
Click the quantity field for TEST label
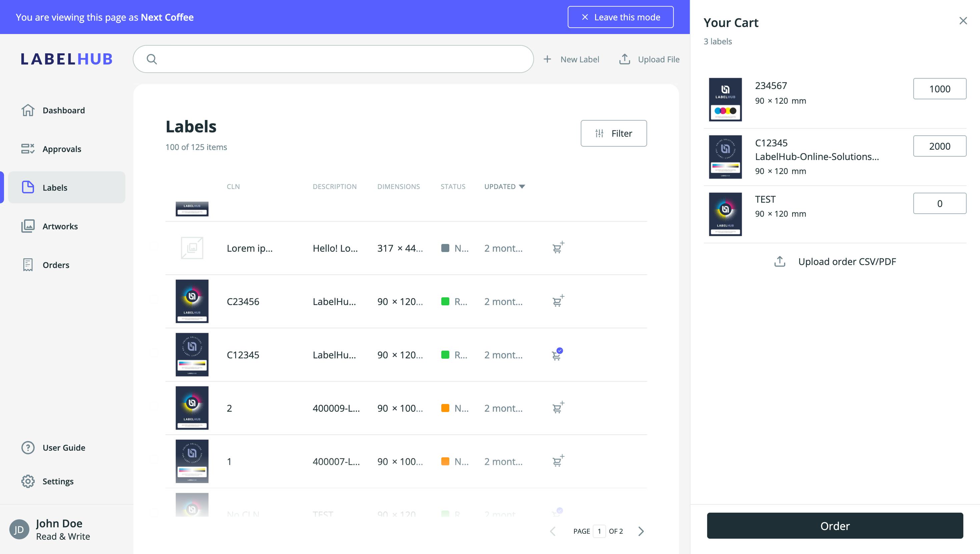click(939, 203)
